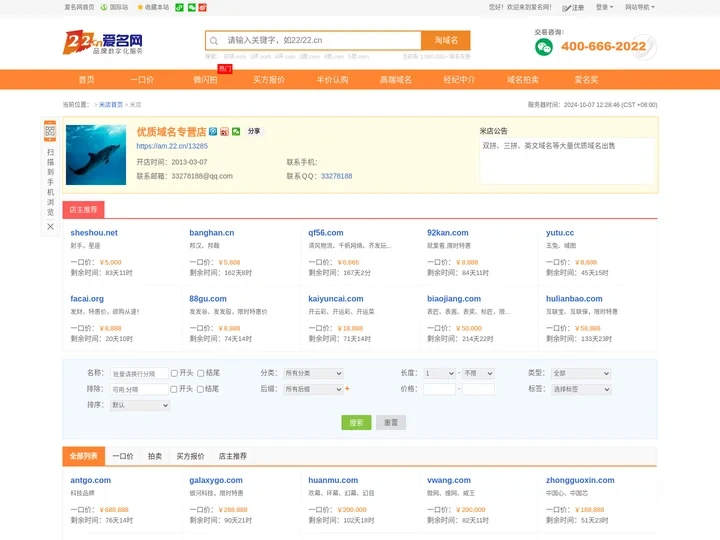Click the magnifier icon in the search box
720x540 pixels.
click(214, 41)
